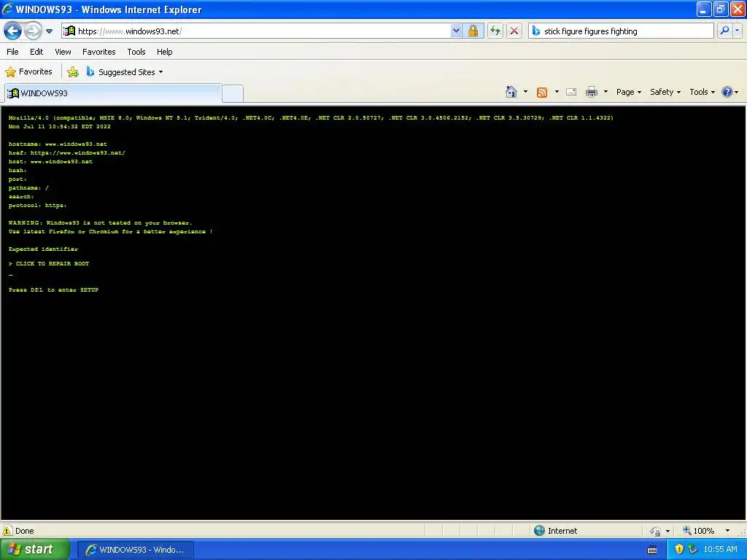Click the 10:55 AM taskbar clock
Screen dimensions: 747x560
coord(720,550)
